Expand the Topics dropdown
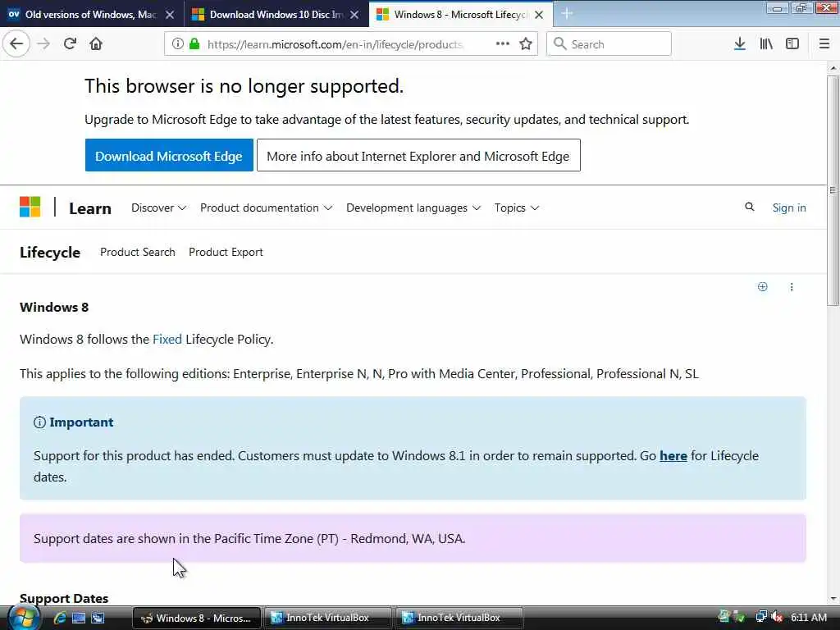Screen dimensions: 840x630 pos(517,208)
